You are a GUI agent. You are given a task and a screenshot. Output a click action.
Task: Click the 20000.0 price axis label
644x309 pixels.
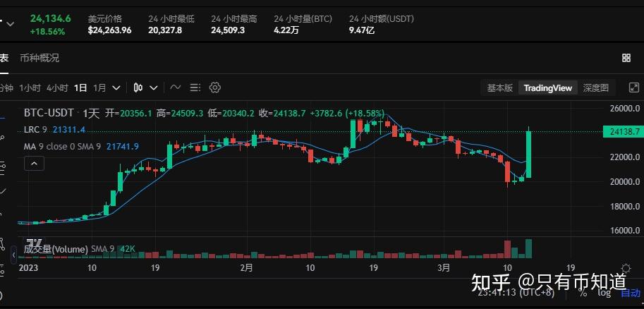tap(624, 181)
